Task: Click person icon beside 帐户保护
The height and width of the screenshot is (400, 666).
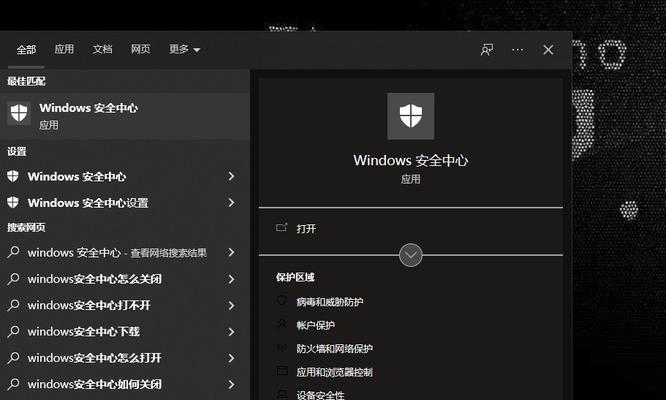Action: click(282, 324)
